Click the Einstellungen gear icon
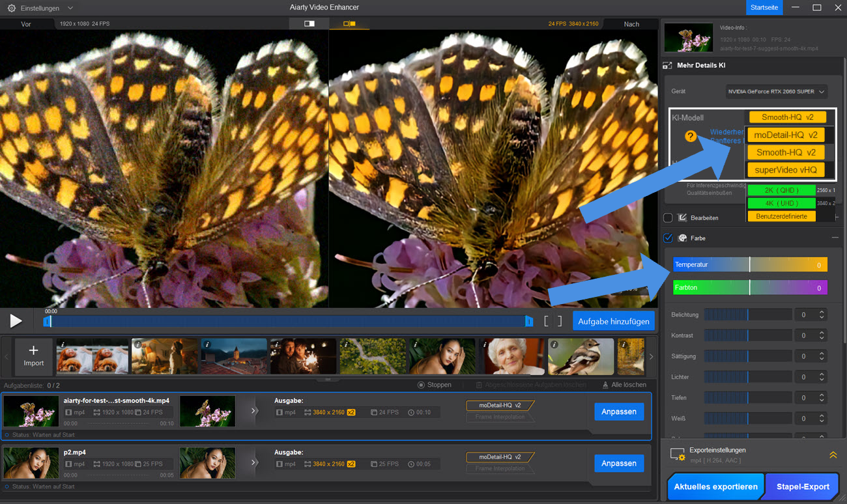Screen dimensions: 847x504 pyautogui.click(x=11, y=8)
